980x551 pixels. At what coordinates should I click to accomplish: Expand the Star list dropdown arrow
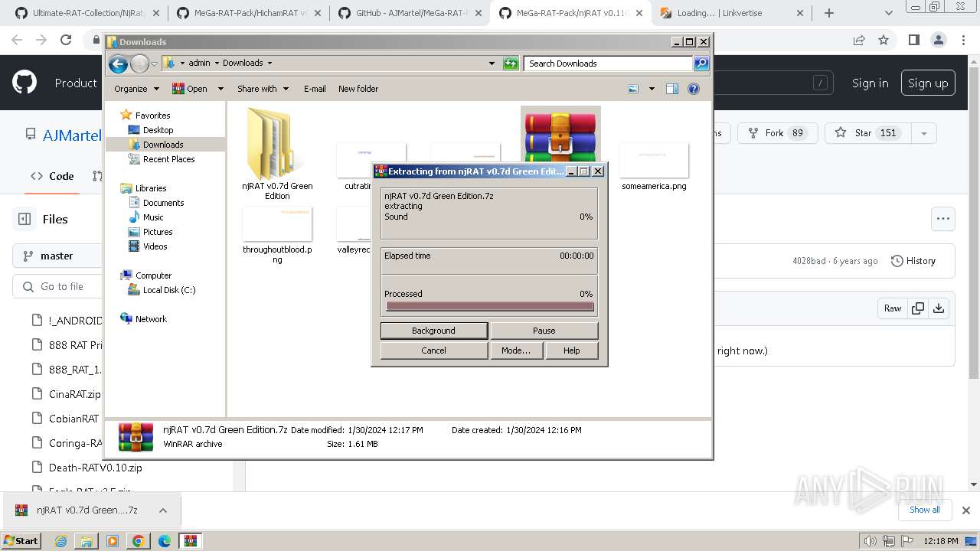(924, 133)
